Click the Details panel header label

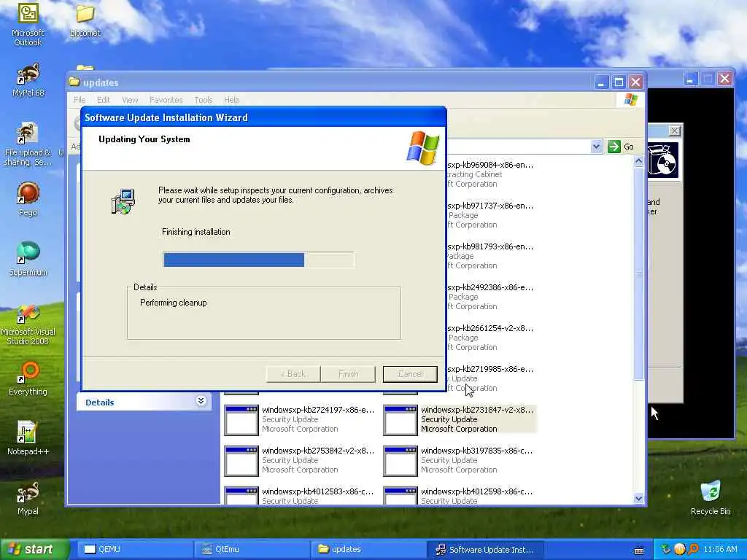(99, 402)
